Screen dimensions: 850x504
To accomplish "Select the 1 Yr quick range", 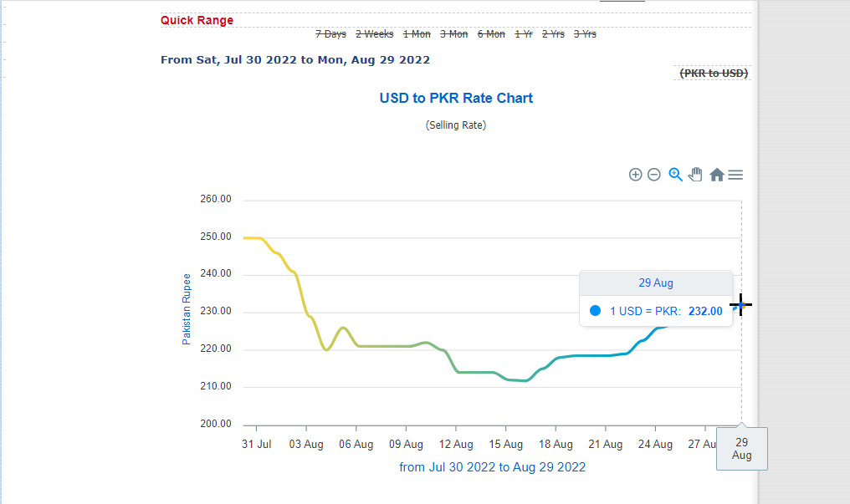I will tap(524, 34).
